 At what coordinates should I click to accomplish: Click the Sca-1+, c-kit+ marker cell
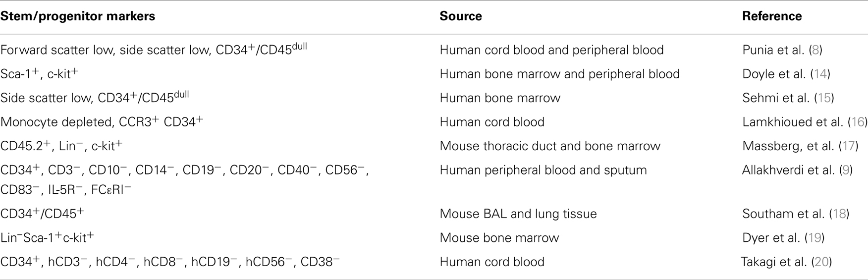(39, 74)
